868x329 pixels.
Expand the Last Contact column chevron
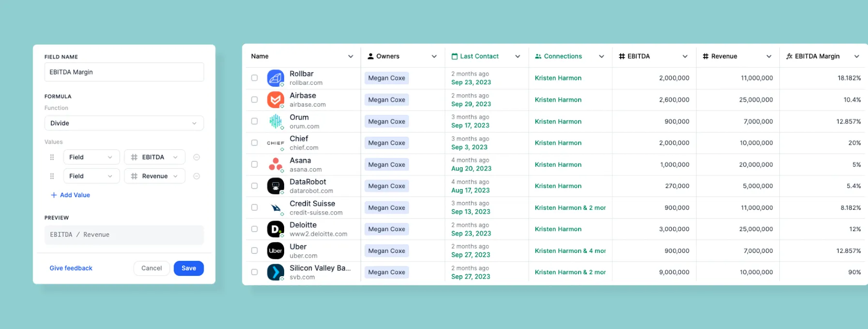click(x=518, y=56)
